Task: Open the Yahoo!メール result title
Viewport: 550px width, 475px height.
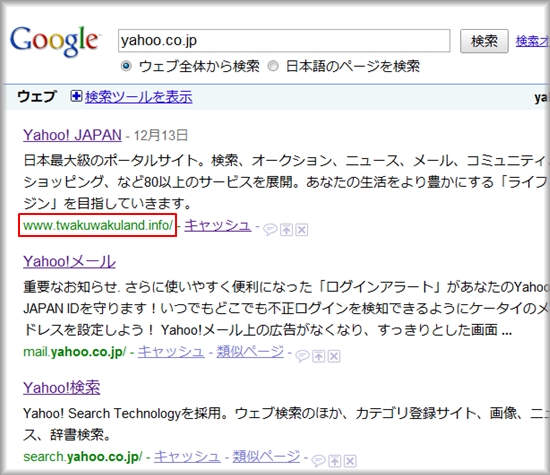Action: point(69,262)
